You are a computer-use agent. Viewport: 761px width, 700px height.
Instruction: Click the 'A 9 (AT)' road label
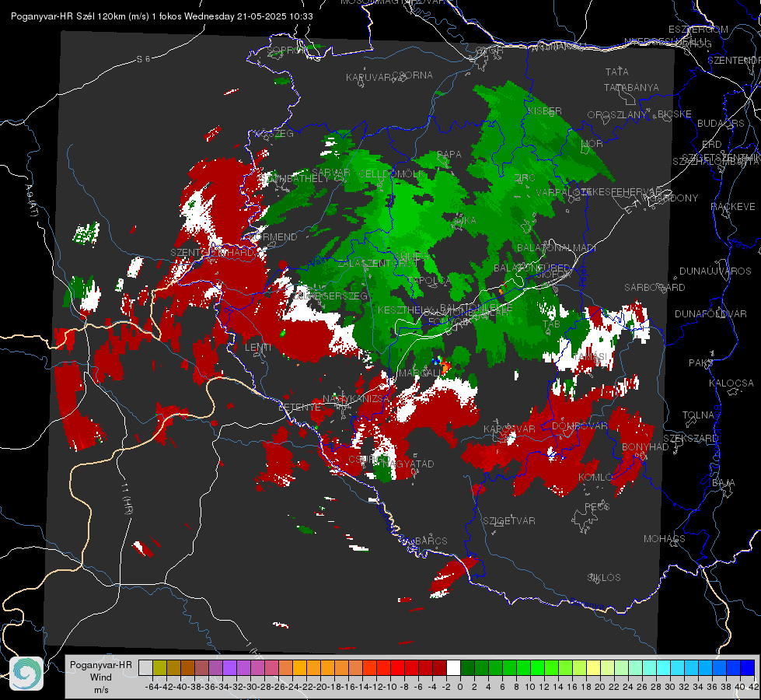tap(33, 201)
